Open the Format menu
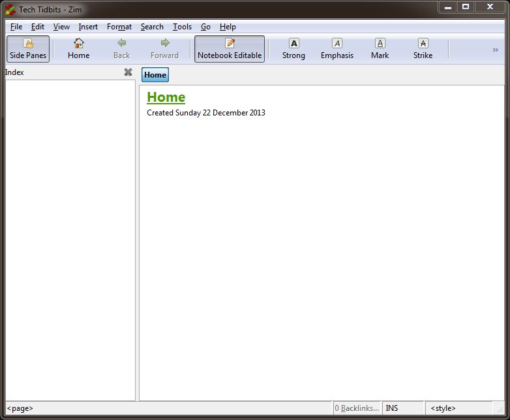 [119, 27]
